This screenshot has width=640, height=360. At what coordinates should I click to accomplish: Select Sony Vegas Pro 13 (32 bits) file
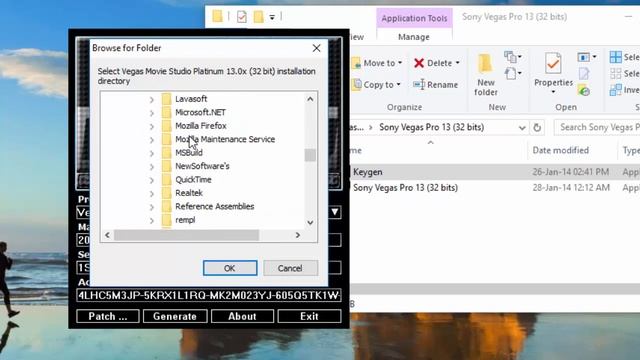tap(405, 188)
